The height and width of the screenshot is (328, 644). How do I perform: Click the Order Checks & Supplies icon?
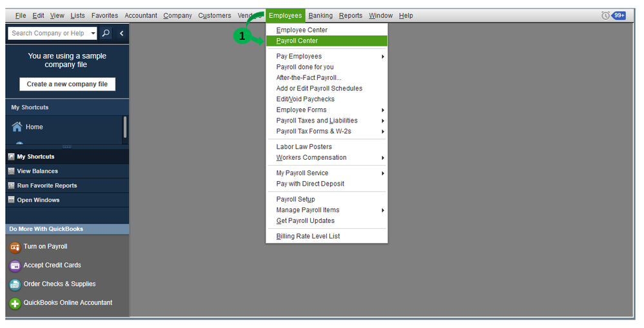click(15, 284)
